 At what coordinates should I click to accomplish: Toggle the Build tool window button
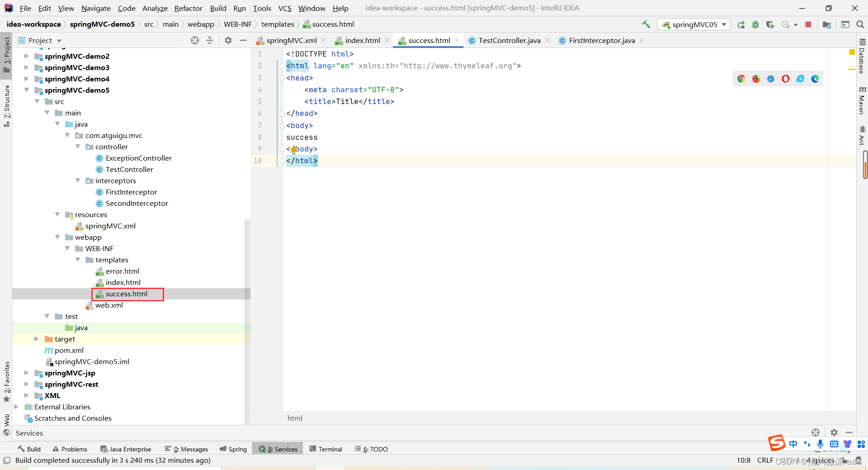(x=29, y=449)
